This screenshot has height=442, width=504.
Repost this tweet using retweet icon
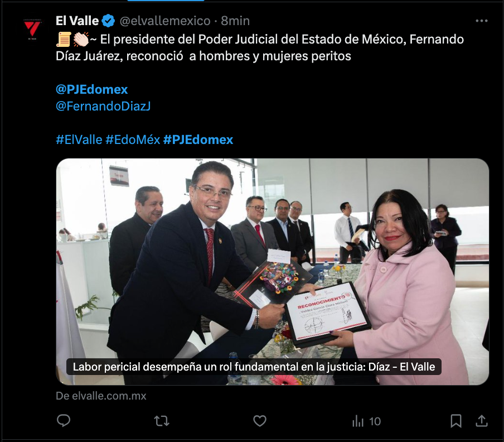point(162,421)
